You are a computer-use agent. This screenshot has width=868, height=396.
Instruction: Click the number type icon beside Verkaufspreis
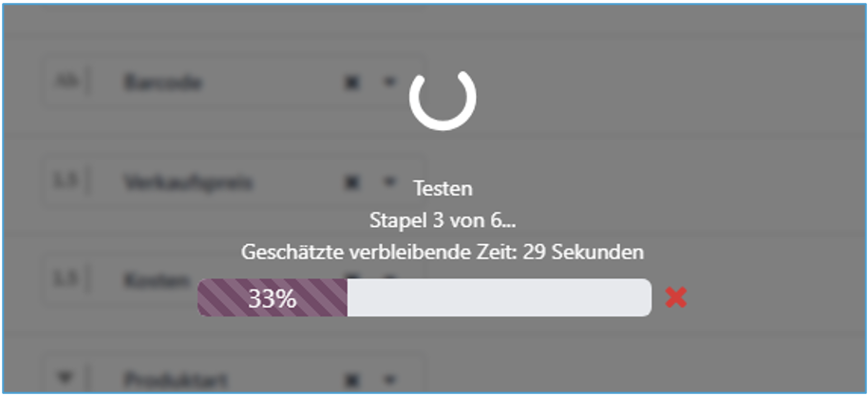pyautogui.click(x=65, y=180)
